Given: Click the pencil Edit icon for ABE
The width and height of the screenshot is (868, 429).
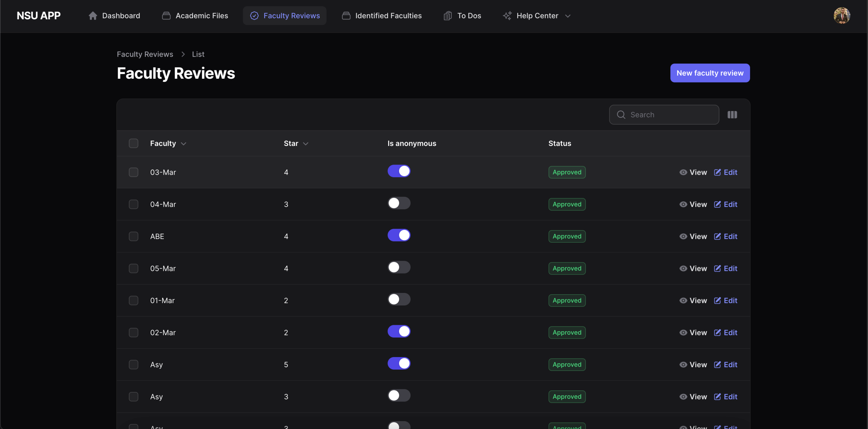Looking at the screenshot, I should click(x=717, y=237).
